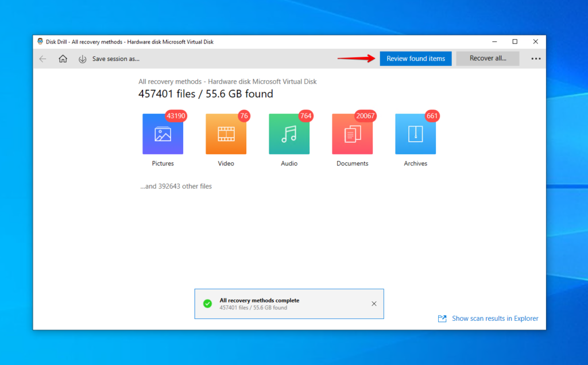Open the Audio category icon
588x365 pixels.
(289, 133)
